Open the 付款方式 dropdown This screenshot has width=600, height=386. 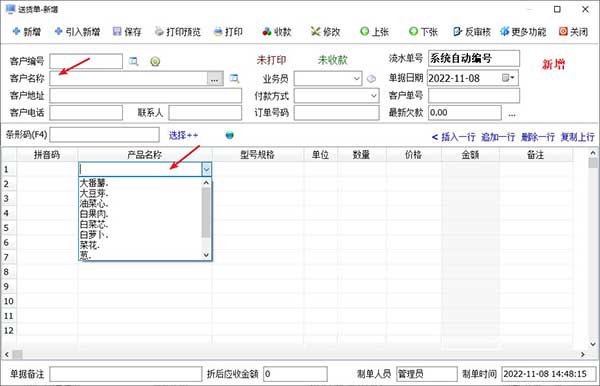[374, 96]
